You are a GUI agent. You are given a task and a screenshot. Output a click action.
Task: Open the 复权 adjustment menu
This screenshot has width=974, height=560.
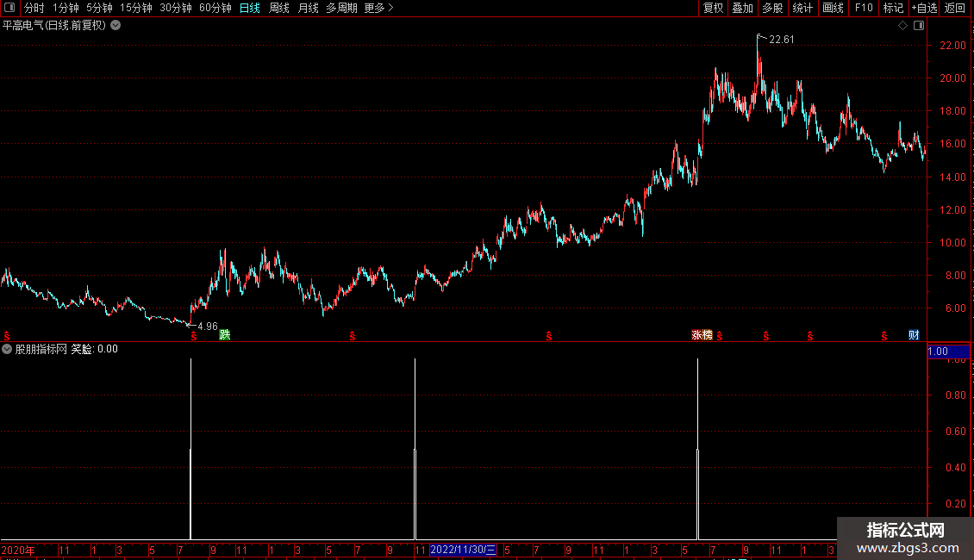[x=713, y=8]
